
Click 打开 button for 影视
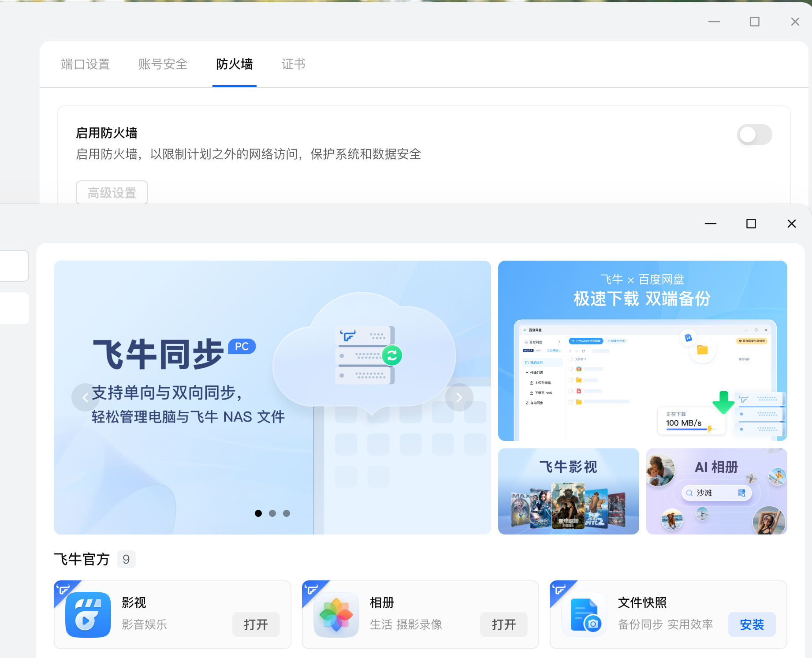point(256,624)
